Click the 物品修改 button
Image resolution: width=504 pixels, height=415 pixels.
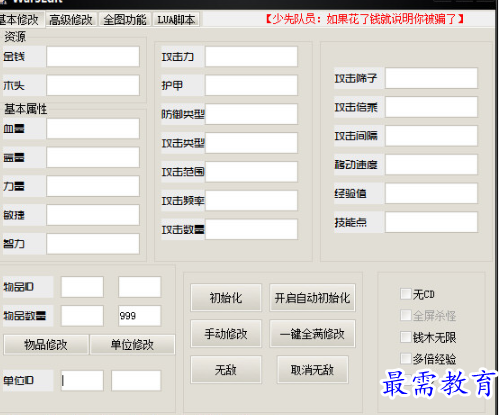pos(46,344)
